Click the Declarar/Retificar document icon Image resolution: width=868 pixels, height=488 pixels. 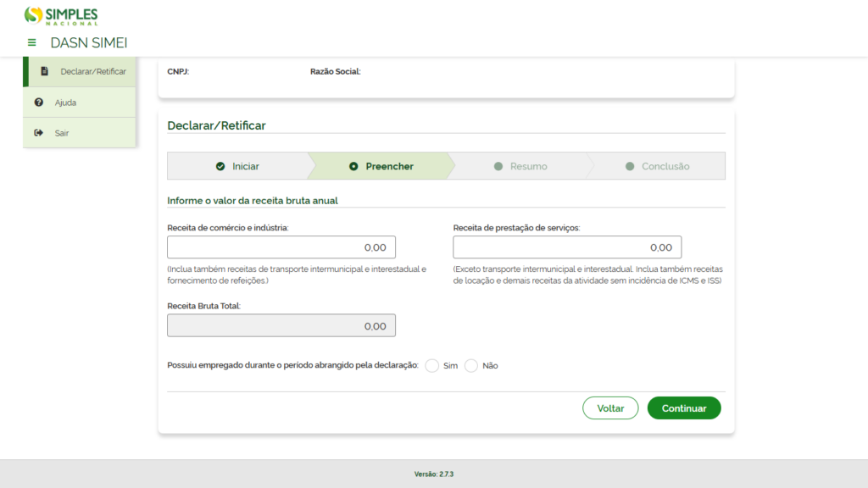tap(44, 71)
